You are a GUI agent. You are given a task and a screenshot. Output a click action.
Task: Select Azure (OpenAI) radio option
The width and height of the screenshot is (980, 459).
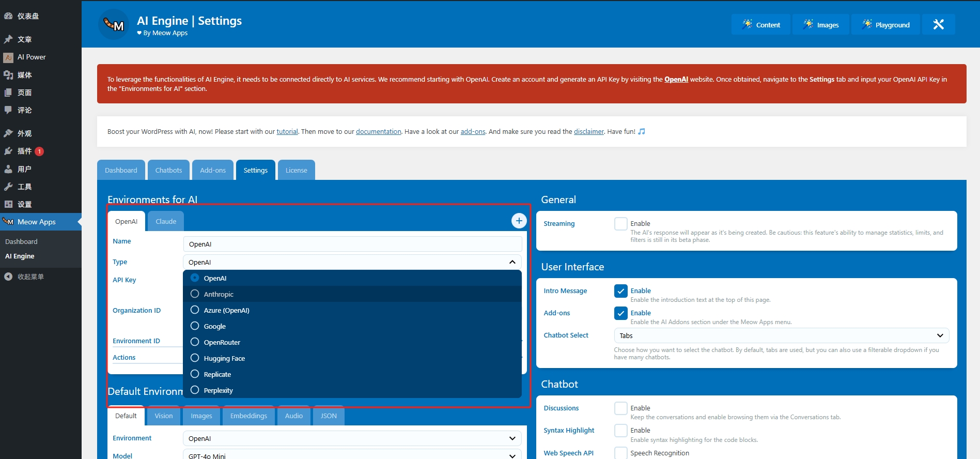(x=195, y=310)
